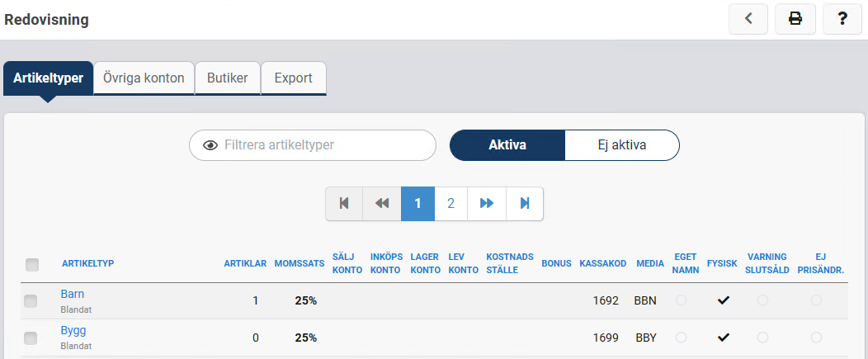The height and width of the screenshot is (359, 868).
Task: Open the Barn article type link
Action: coord(72,294)
